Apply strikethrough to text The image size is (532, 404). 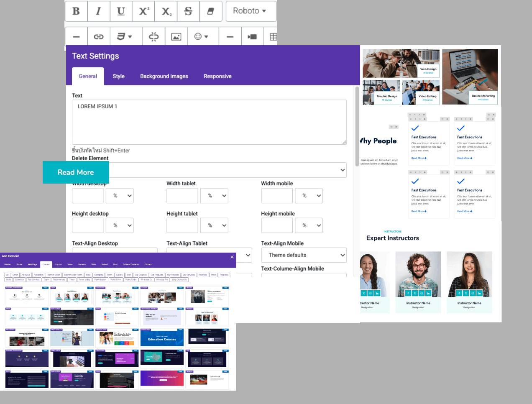point(188,11)
